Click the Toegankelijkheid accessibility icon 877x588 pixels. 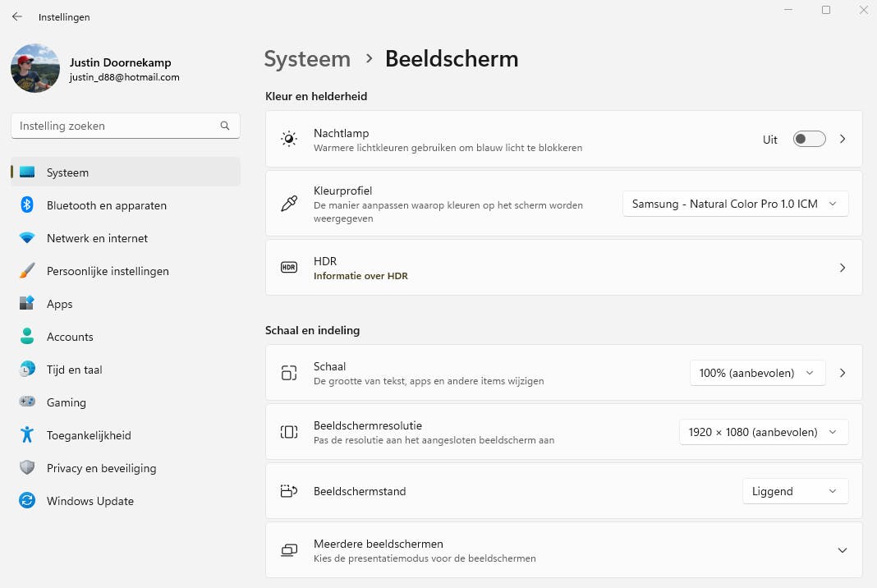(x=27, y=435)
